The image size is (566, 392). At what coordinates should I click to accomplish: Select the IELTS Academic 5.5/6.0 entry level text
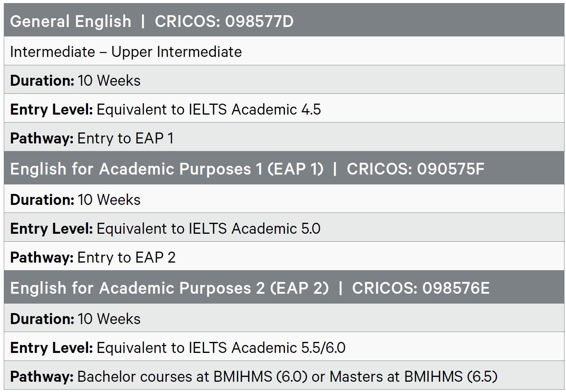pyautogui.click(x=221, y=348)
